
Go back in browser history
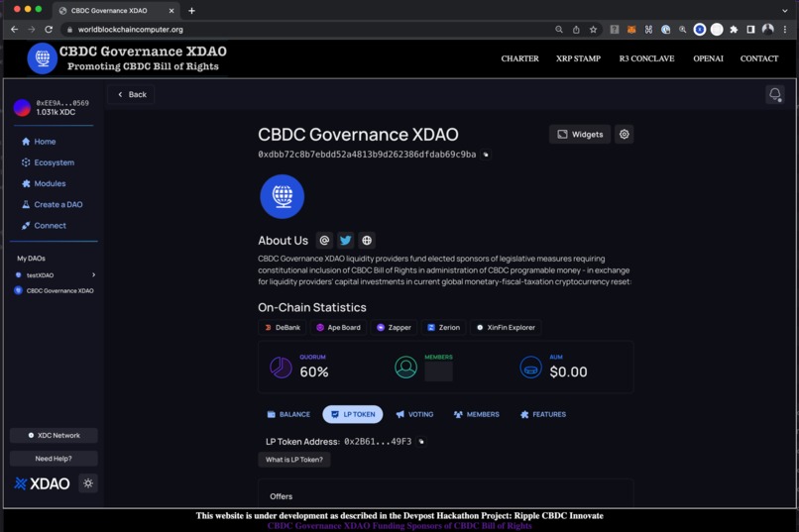(14, 30)
